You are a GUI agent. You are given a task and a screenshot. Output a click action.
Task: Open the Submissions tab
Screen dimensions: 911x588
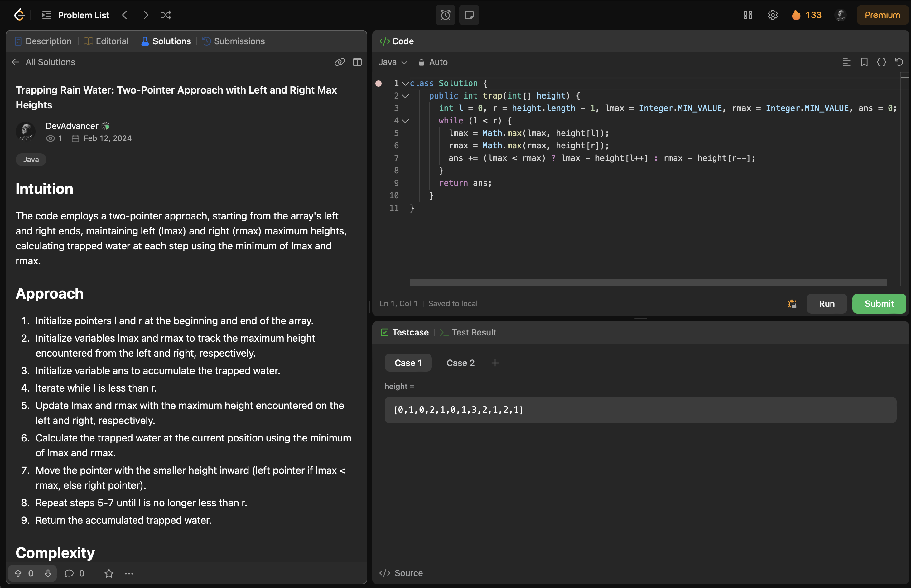click(x=234, y=41)
